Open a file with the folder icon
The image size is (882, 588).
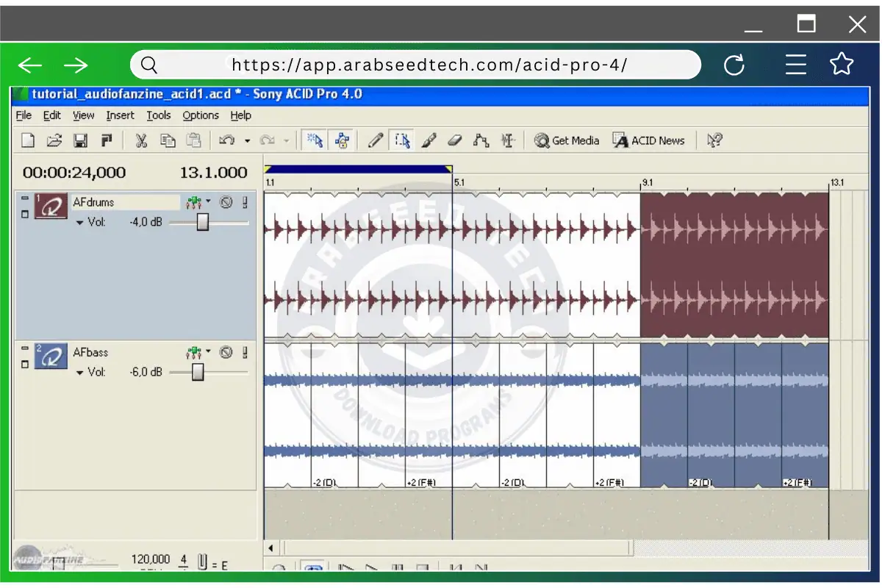click(x=54, y=140)
